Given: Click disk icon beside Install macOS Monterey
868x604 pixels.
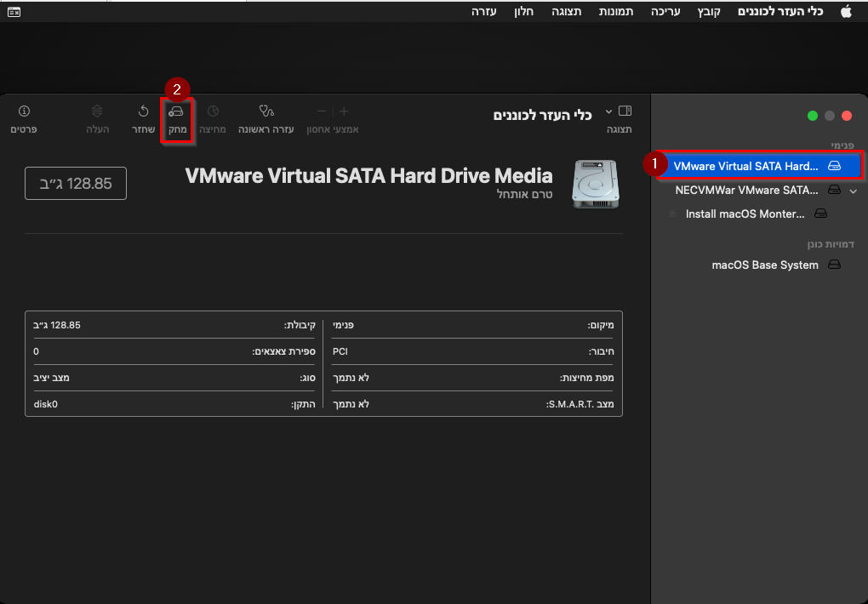Looking at the screenshot, I should click(821, 214).
